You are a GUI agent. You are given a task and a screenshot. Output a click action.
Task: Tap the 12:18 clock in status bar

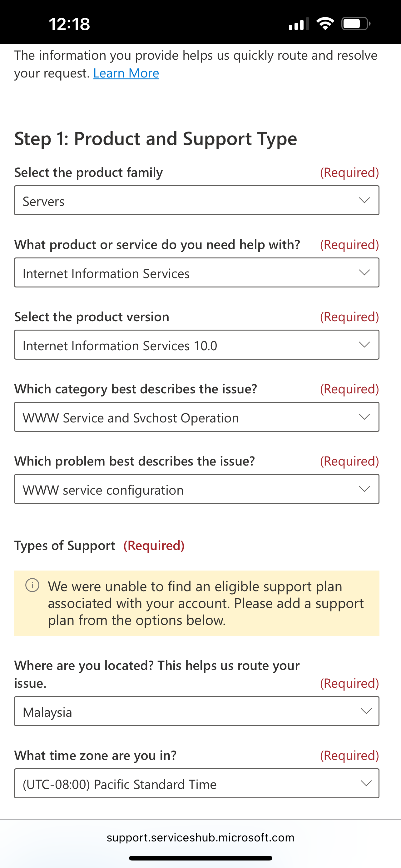pyautogui.click(x=69, y=24)
